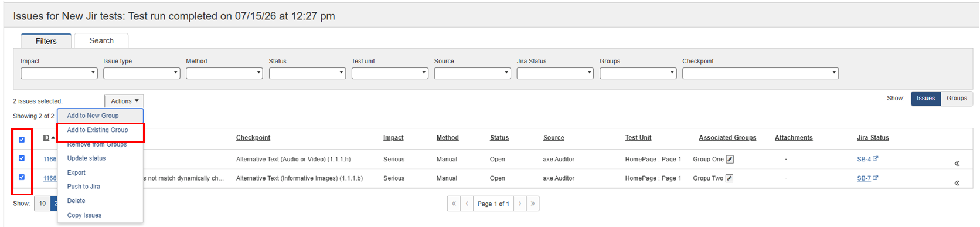
Task: Choose Remove from Groups
Action: [x=100, y=144]
